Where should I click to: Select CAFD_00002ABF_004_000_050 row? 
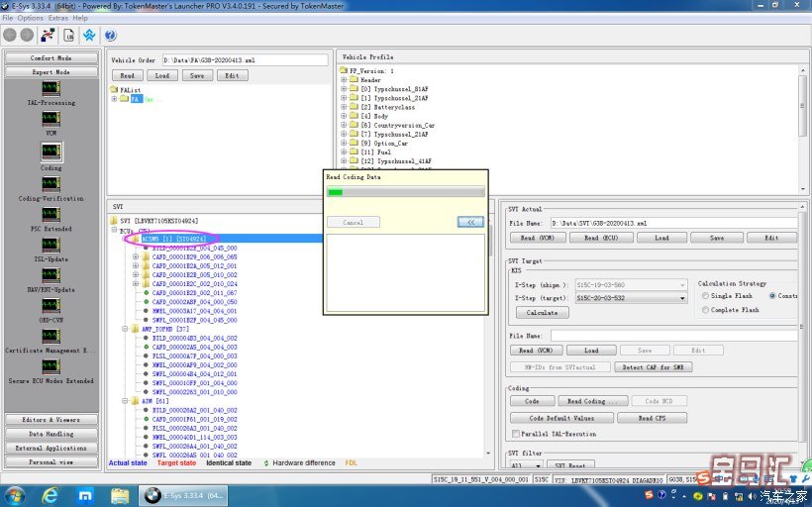point(195,302)
